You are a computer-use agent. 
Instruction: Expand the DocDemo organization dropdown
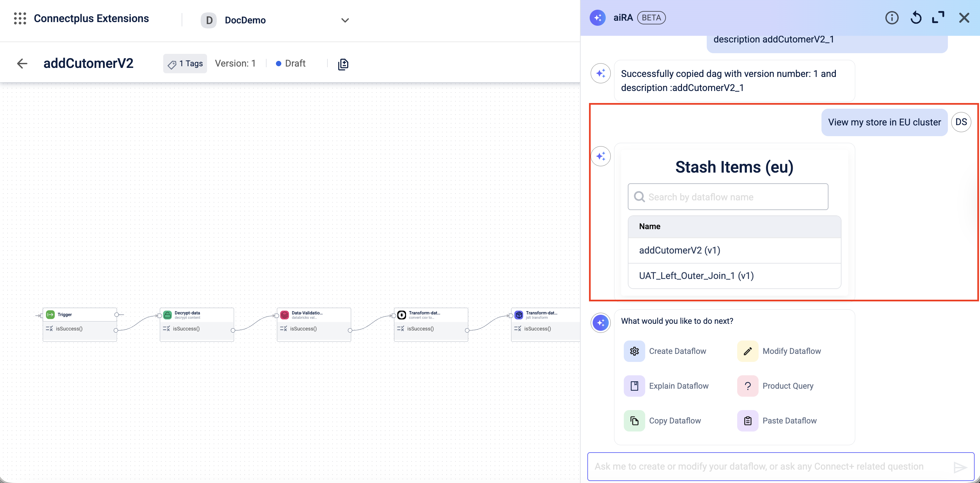coord(345,20)
